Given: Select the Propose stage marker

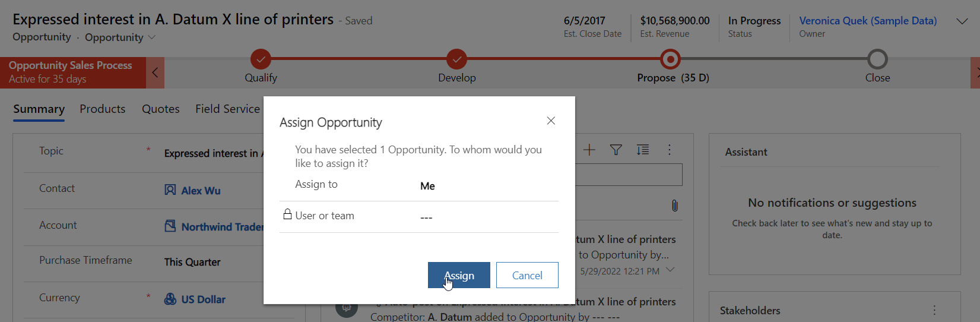Looking at the screenshot, I should [x=671, y=59].
